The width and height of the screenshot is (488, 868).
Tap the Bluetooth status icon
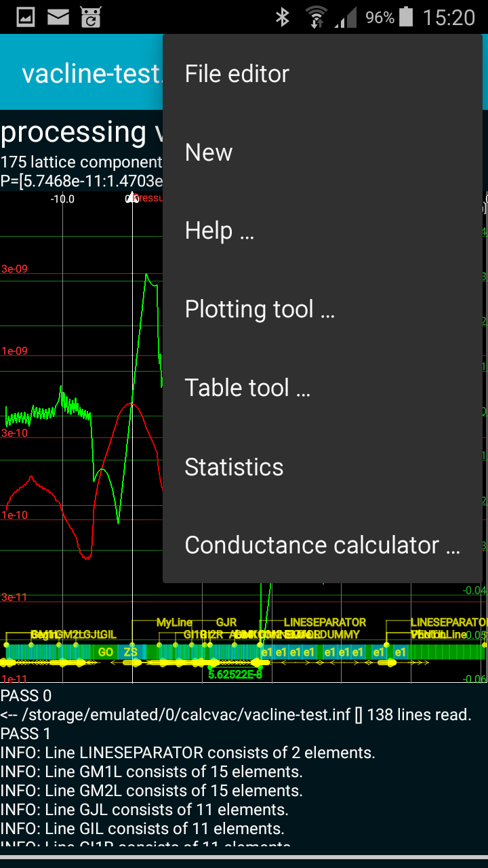[x=283, y=17]
